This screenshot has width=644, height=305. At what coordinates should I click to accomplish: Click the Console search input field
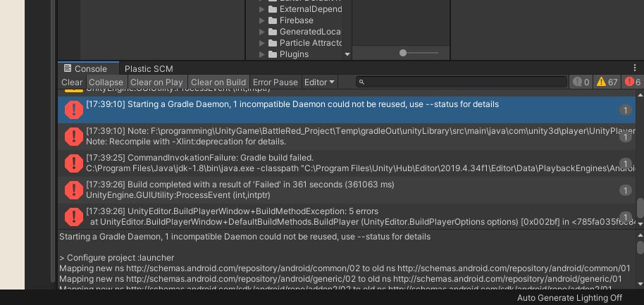point(462,82)
